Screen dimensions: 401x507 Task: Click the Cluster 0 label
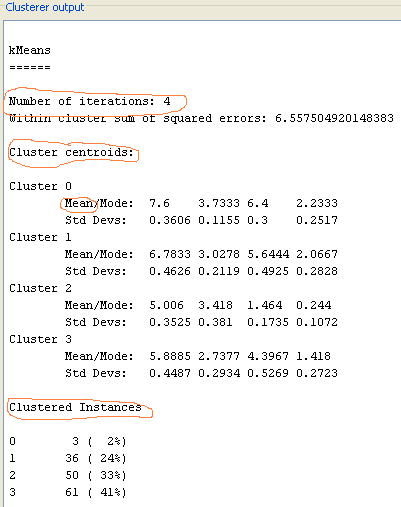tap(40, 186)
